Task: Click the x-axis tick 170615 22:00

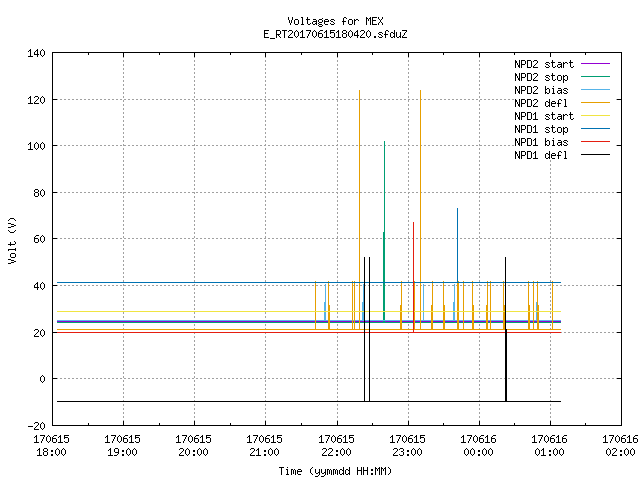Action: [x=336, y=446]
